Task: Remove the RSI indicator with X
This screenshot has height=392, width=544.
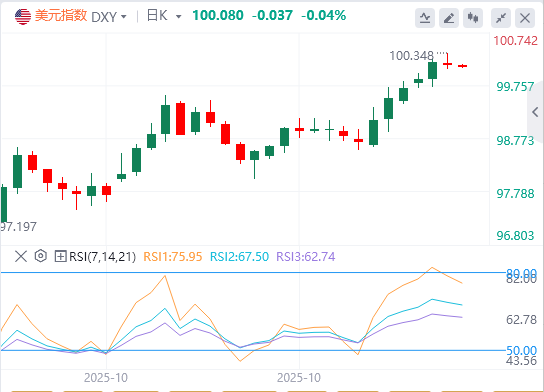Action: pyautogui.click(x=21, y=257)
